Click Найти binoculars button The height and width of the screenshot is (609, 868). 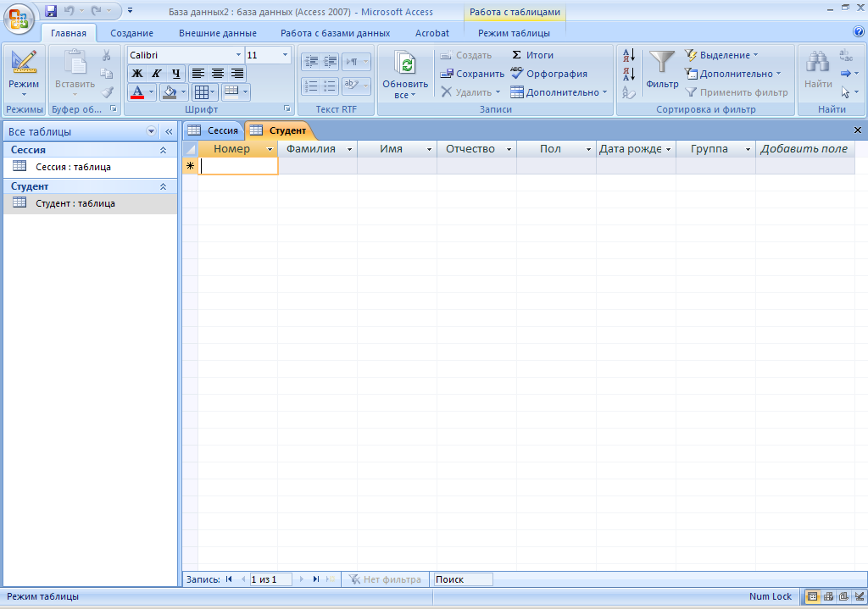click(x=818, y=69)
